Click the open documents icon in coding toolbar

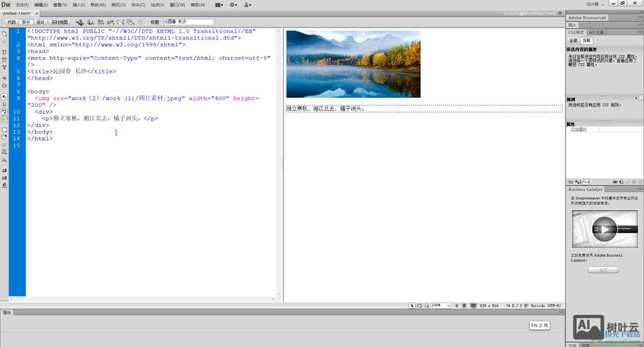click(5, 34)
